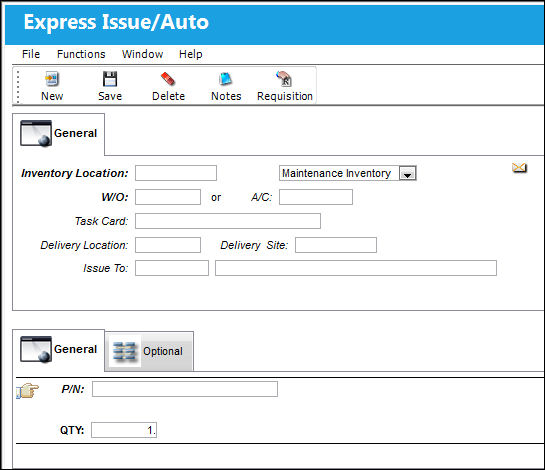
Task: Click the Delivery Location input field
Action: click(168, 245)
